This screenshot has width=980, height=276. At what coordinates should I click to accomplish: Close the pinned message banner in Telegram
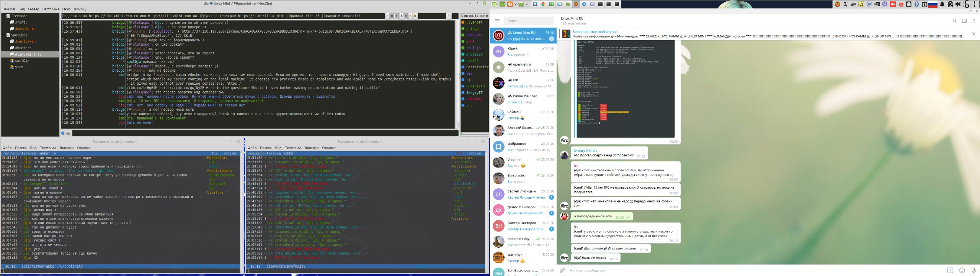click(x=974, y=34)
